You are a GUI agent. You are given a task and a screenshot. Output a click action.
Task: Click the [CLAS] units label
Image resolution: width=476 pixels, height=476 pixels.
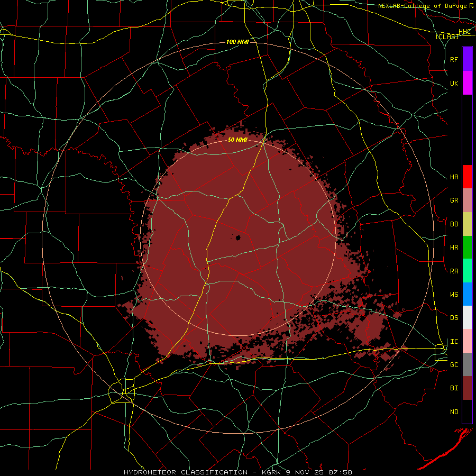pyautogui.click(x=447, y=36)
